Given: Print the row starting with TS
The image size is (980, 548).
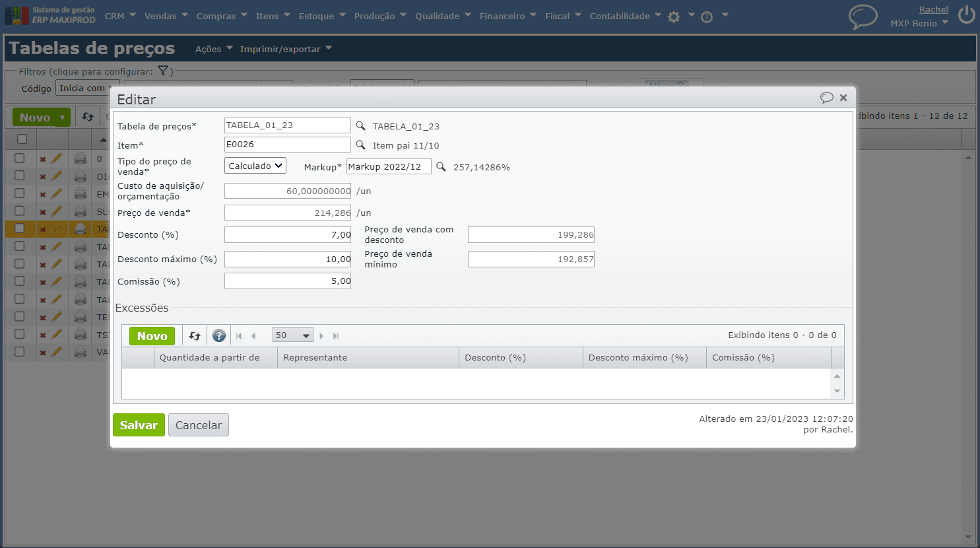Looking at the screenshot, I should [x=81, y=335].
